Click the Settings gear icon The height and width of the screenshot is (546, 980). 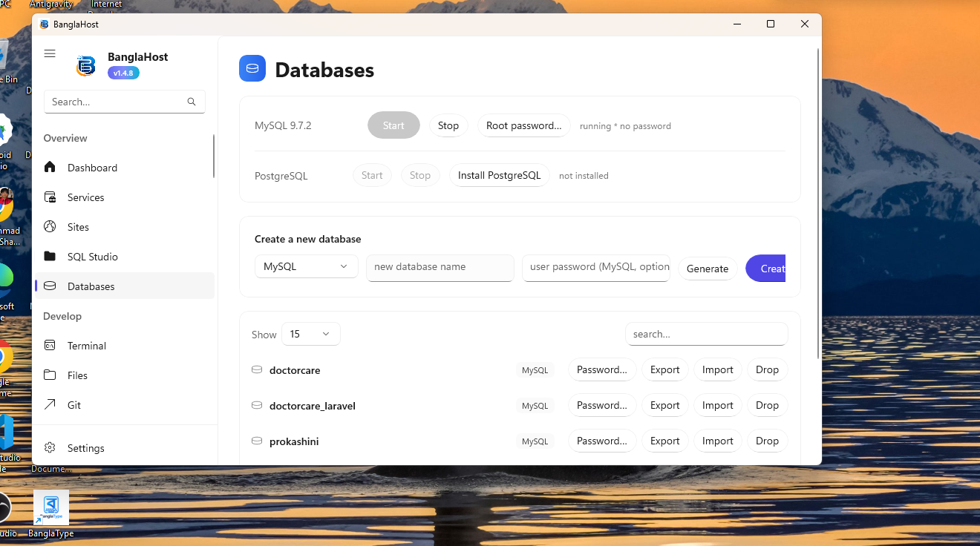(50, 447)
